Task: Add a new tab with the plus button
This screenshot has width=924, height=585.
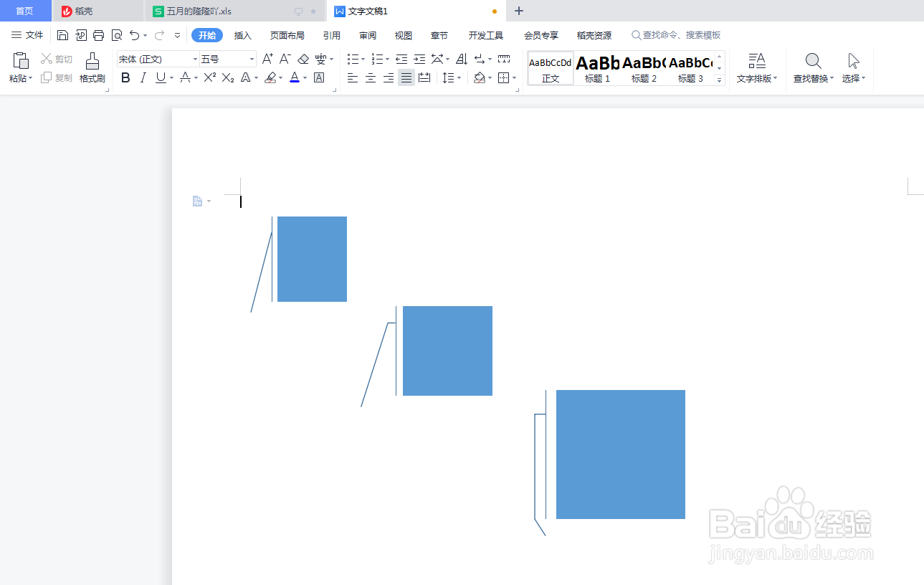Action: tap(519, 11)
